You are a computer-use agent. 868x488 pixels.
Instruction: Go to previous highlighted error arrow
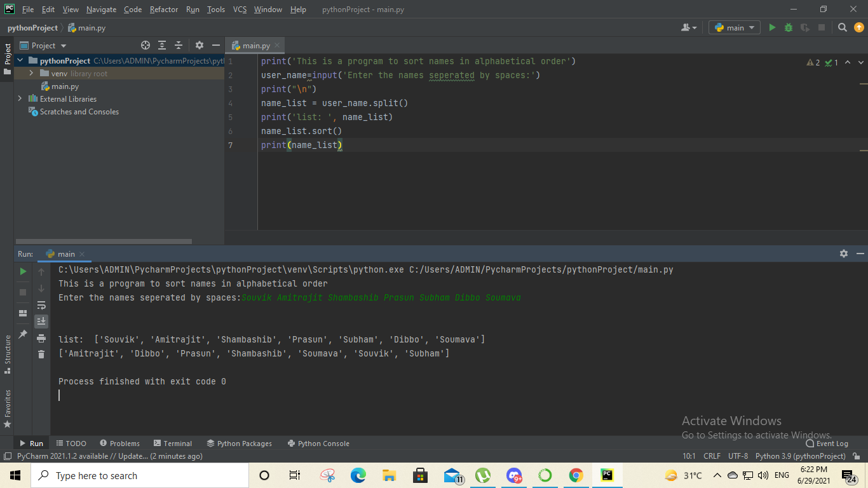pos(848,63)
